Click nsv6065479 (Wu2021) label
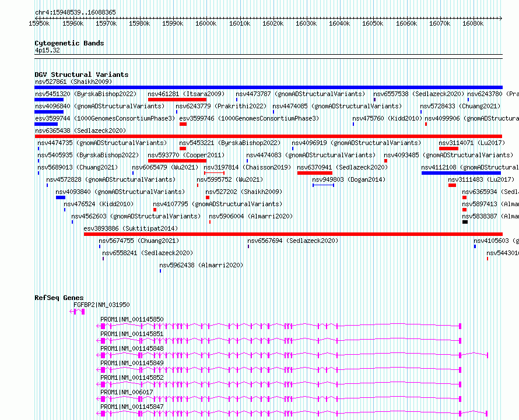Screen dimensions: 519x420 [x=165, y=167]
